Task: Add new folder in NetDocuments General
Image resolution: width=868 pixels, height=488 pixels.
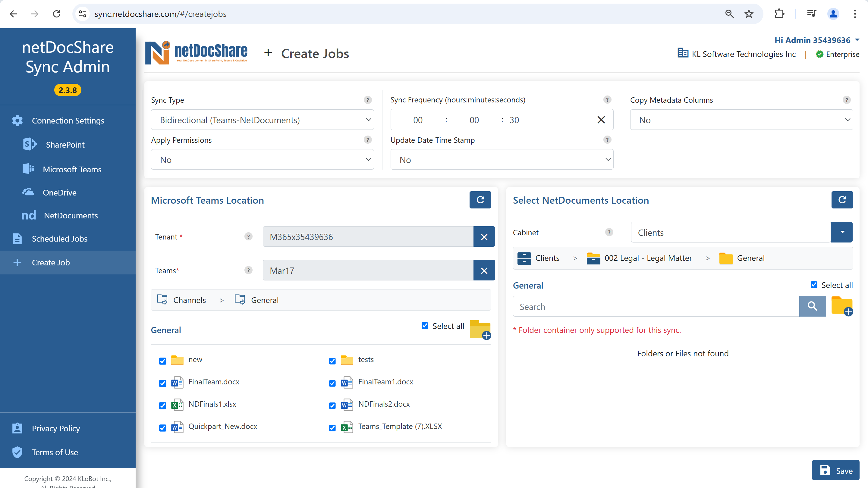Action: point(842,306)
